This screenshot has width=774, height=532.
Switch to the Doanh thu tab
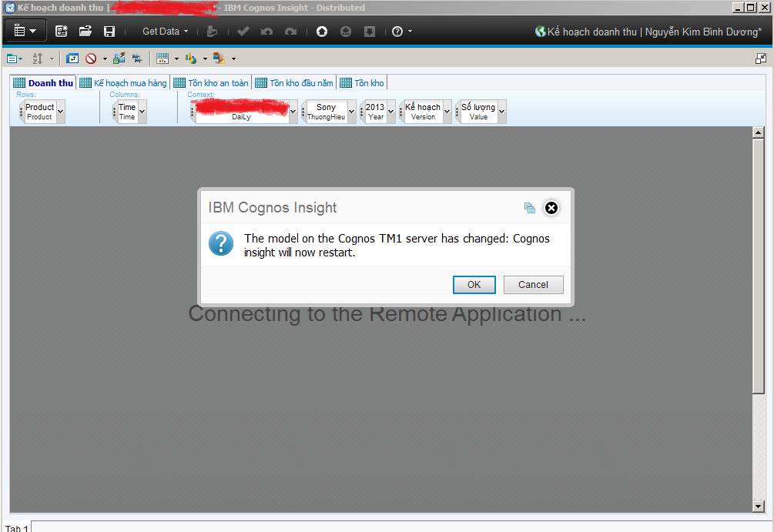(43, 83)
